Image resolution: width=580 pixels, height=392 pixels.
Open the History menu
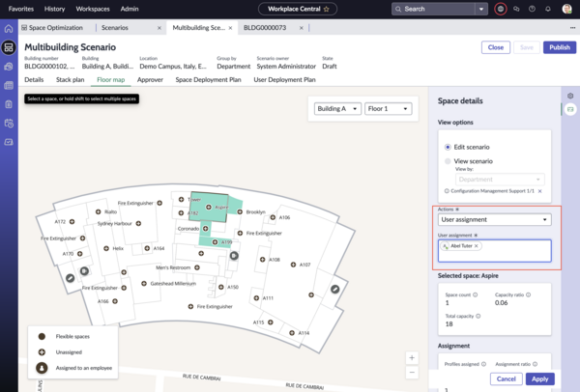click(x=54, y=9)
